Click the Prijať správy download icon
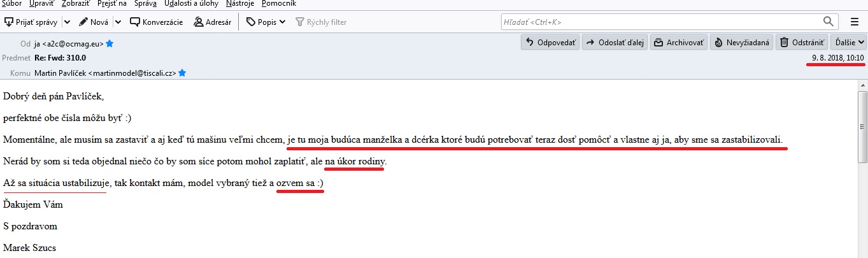The height and width of the screenshot is (258, 868). (9, 22)
